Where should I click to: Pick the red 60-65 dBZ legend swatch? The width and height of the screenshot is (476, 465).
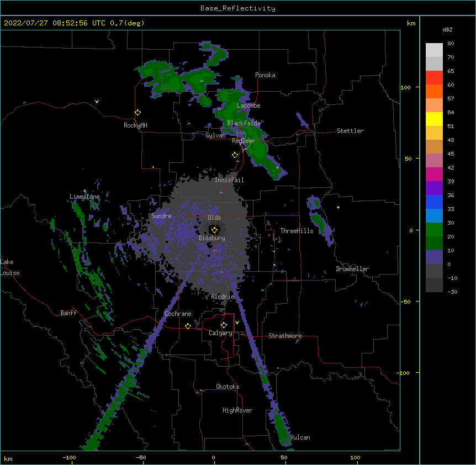434,78
